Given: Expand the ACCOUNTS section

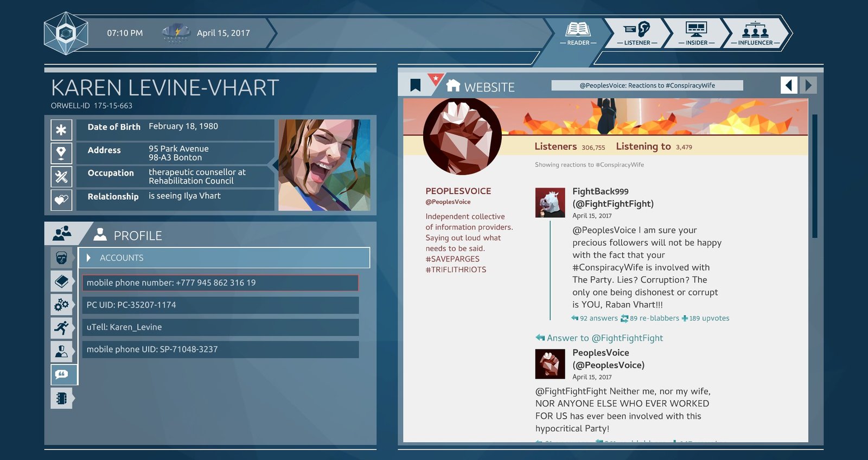Looking at the screenshot, I should (x=225, y=258).
